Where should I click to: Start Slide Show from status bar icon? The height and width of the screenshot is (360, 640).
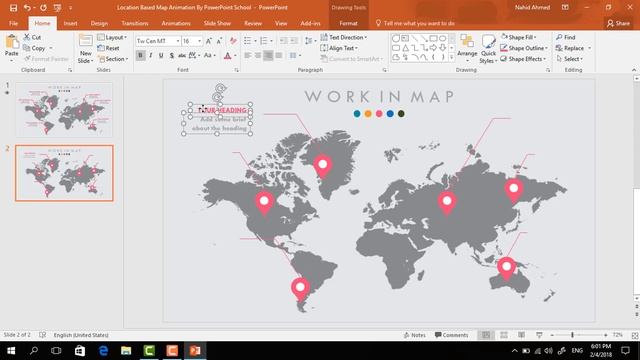539,335
